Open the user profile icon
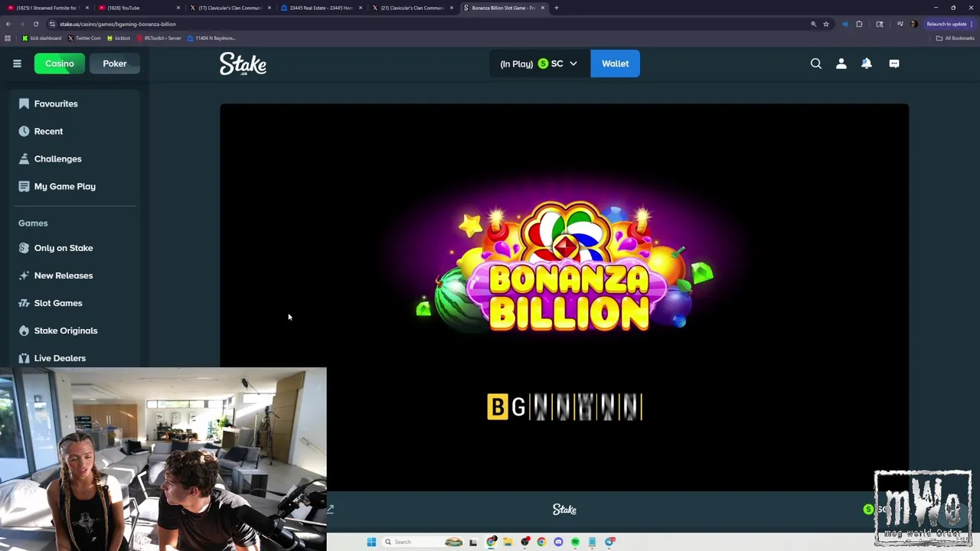 point(841,64)
